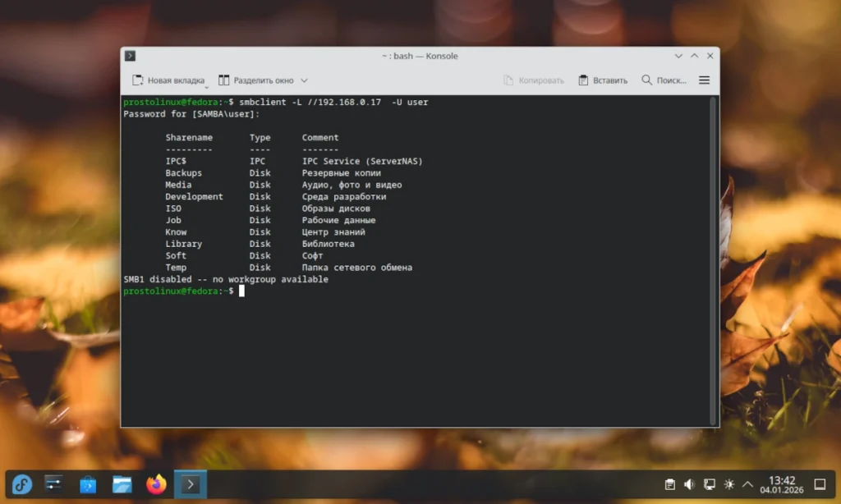Open the Поиск search tool
The image size is (841, 504).
664,80
